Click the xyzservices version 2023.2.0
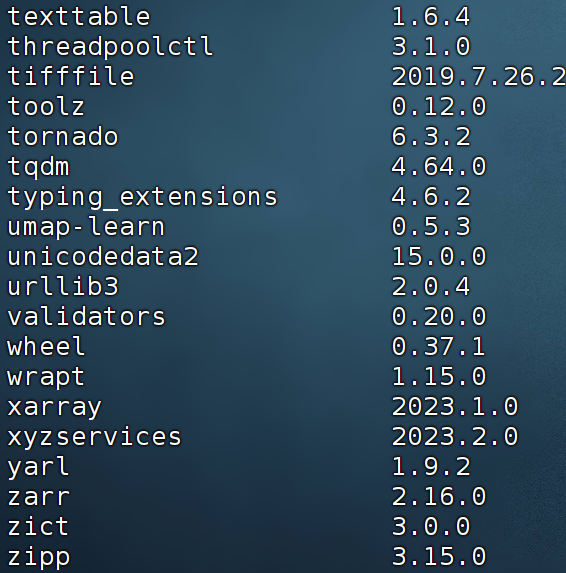 tap(455, 436)
